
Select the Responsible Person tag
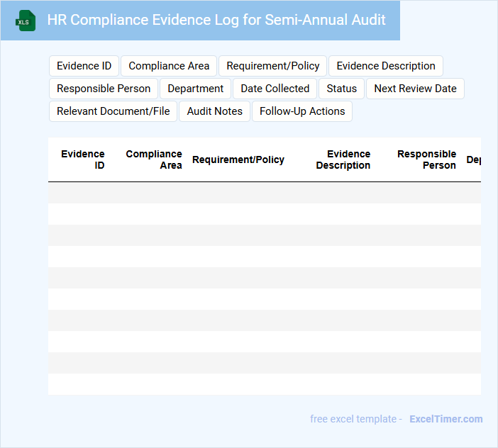point(104,89)
